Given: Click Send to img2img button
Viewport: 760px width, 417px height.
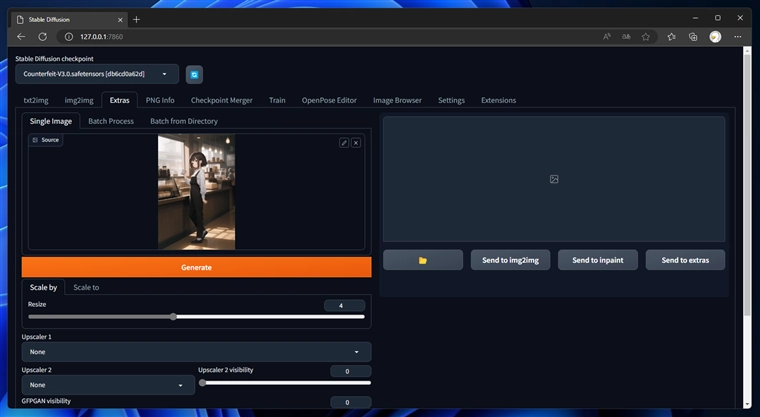Looking at the screenshot, I should click(510, 260).
